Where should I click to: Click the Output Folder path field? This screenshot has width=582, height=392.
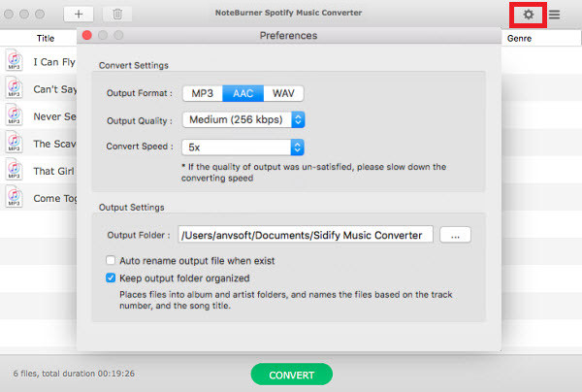tap(306, 235)
